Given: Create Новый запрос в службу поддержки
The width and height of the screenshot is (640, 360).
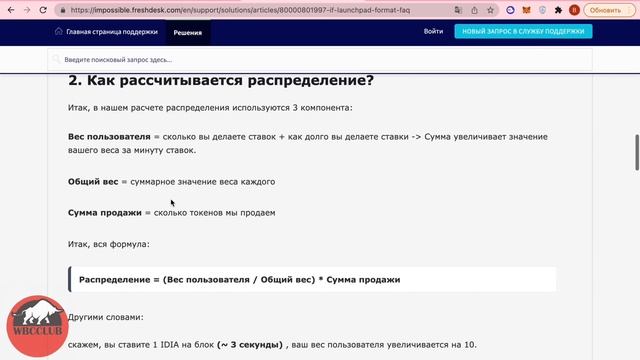Looking at the screenshot, I should (x=523, y=31).
